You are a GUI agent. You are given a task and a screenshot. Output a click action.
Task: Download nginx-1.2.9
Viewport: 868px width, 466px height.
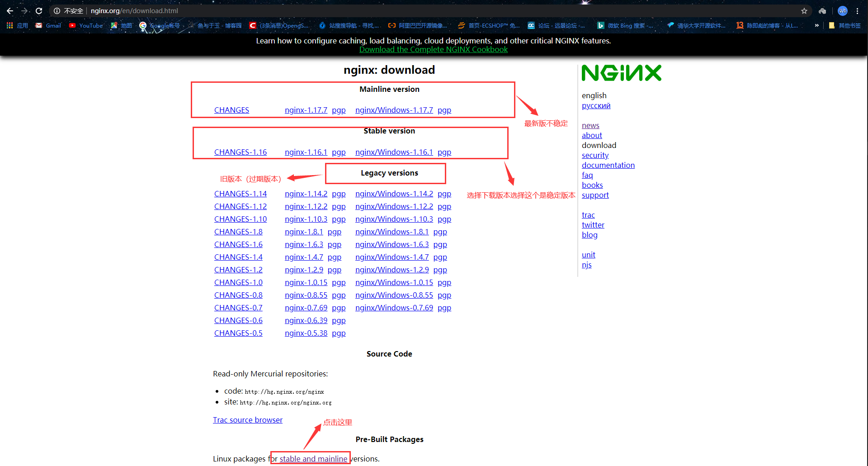[304, 270]
